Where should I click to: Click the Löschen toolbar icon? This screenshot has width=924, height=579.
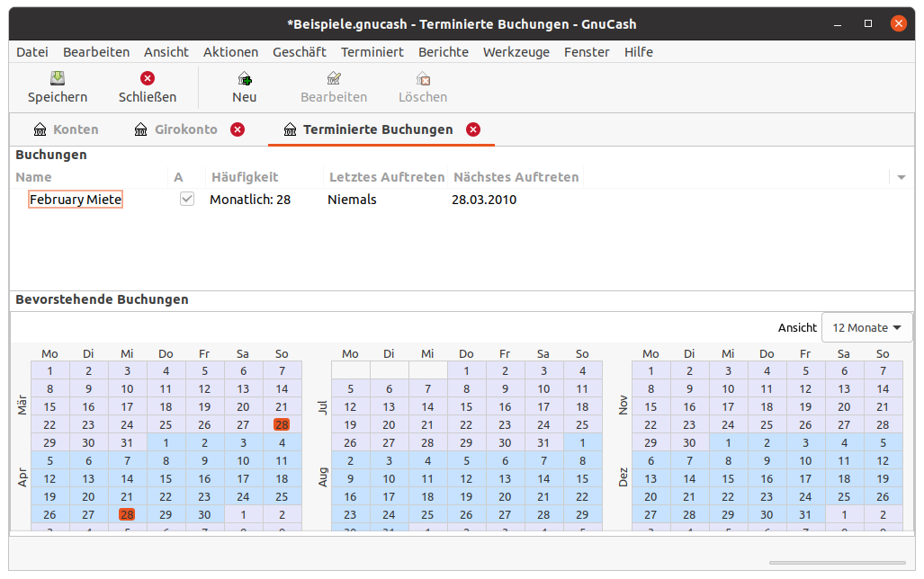coord(423,79)
